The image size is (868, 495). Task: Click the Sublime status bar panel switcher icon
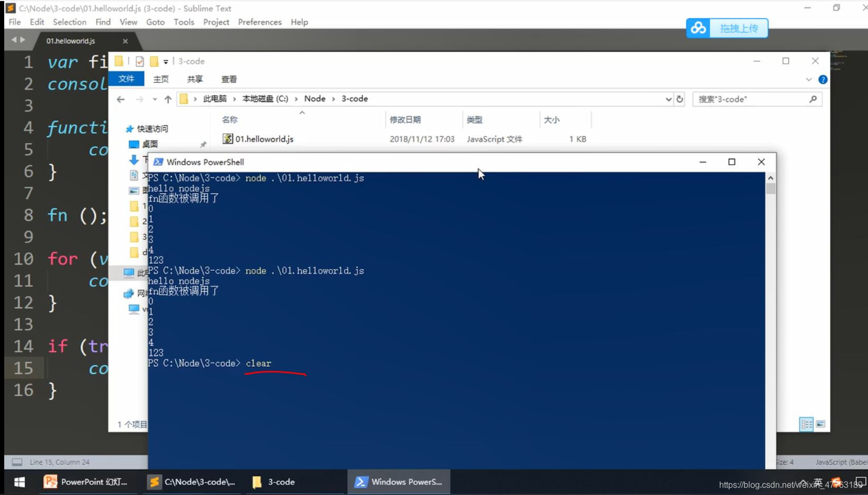17,462
